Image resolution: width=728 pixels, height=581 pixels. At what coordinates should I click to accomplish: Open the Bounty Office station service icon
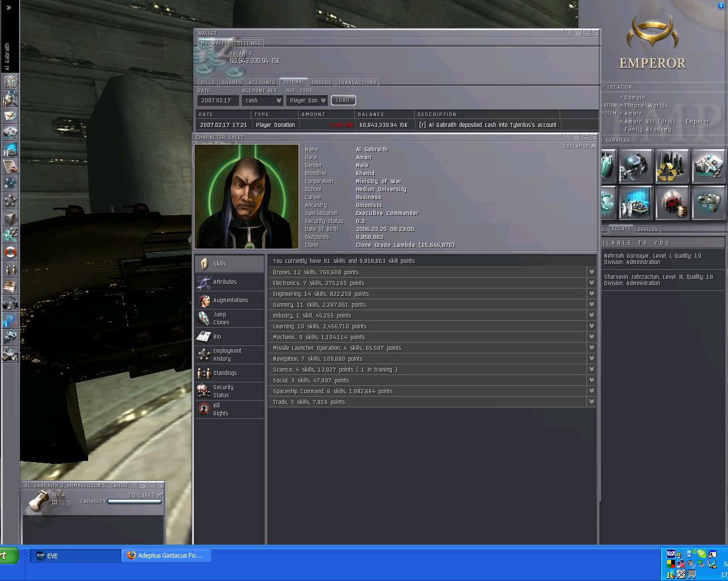672,203
